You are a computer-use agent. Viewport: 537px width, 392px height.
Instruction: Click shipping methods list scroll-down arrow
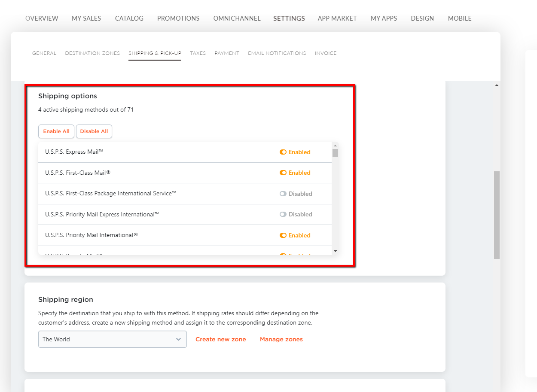point(335,251)
